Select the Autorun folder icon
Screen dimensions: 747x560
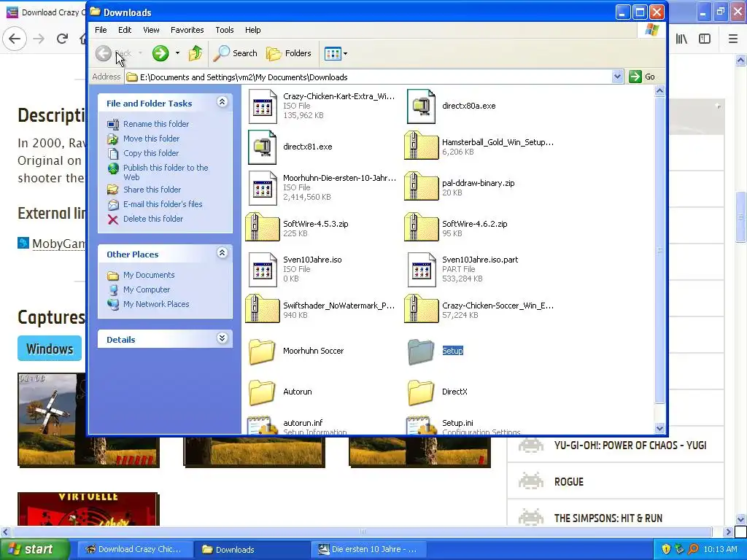[262, 392]
